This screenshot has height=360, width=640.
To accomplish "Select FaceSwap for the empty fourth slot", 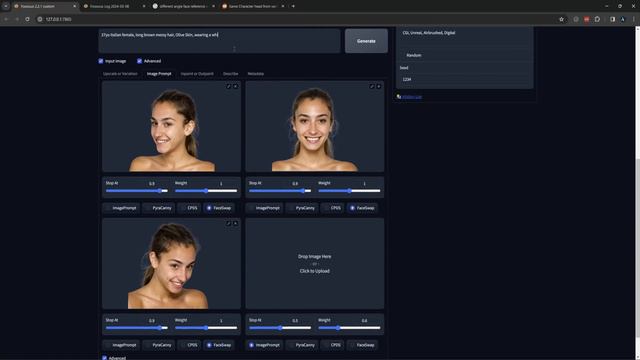I will pyautogui.click(x=362, y=345).
